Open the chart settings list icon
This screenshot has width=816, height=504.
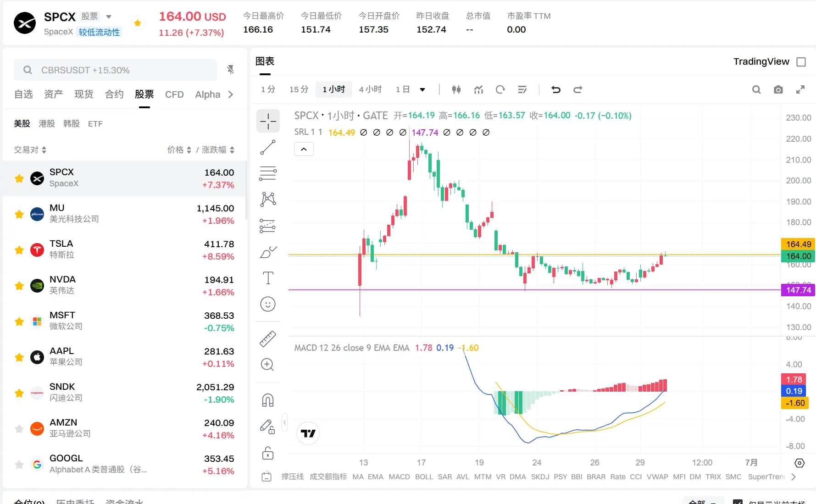(522, 89)
